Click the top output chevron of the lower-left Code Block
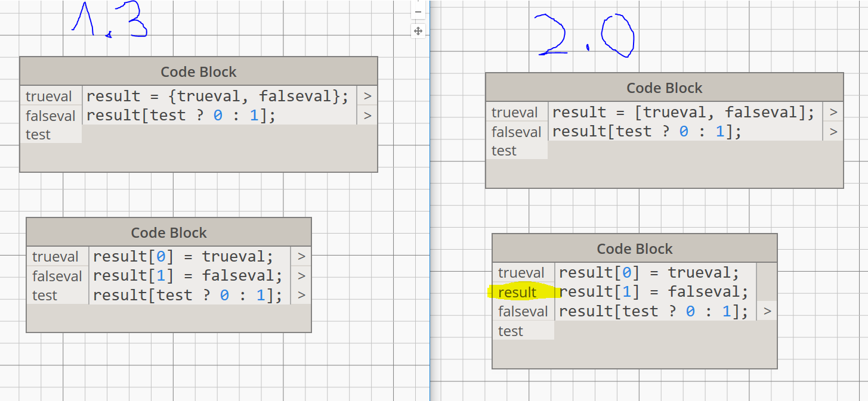Image resolution: width=868 pixels, height=401 pixels. point(301,256)
